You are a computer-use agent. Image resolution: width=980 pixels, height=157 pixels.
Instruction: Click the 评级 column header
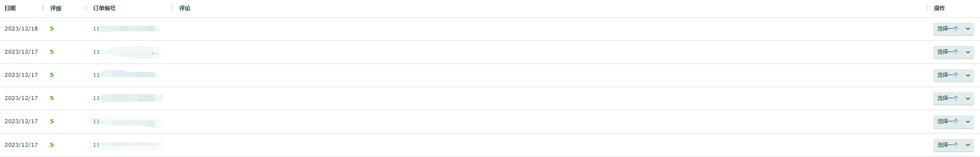click(56, 8)
